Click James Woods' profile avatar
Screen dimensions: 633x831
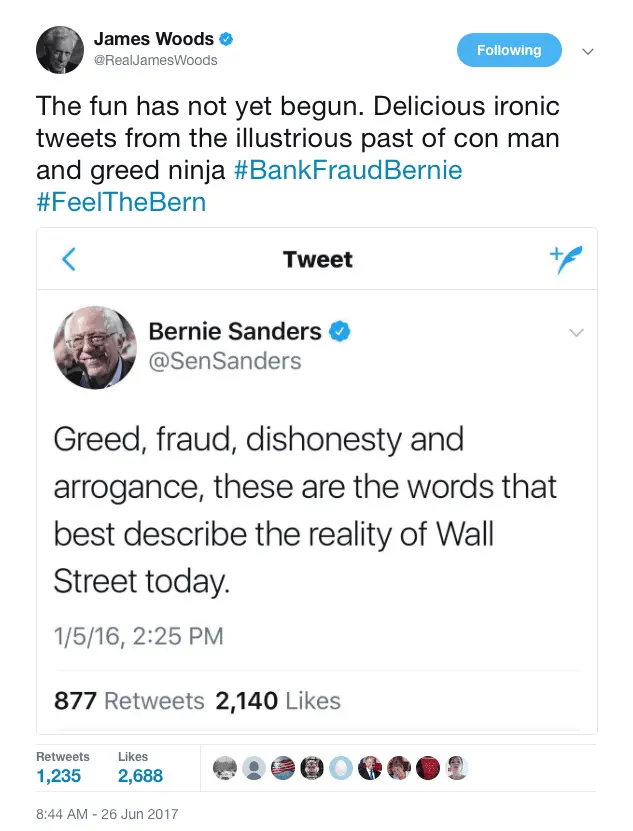pos(59,49)
